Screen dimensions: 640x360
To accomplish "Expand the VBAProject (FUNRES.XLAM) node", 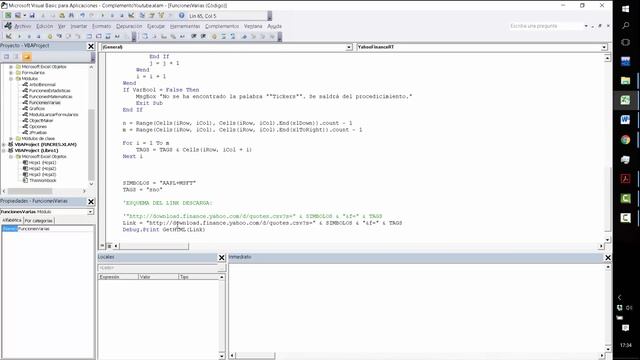I will 4,144.
